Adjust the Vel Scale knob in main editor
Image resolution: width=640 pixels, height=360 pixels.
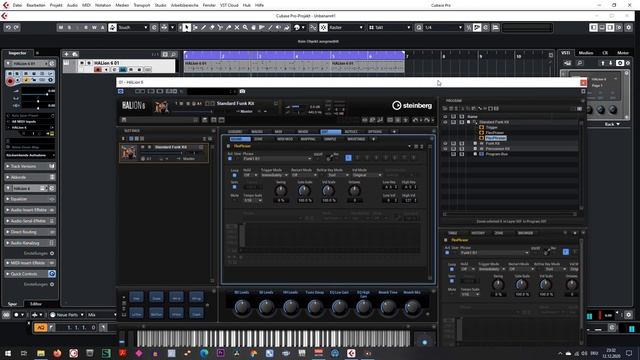pyautogui.click(x=328, y=190)
